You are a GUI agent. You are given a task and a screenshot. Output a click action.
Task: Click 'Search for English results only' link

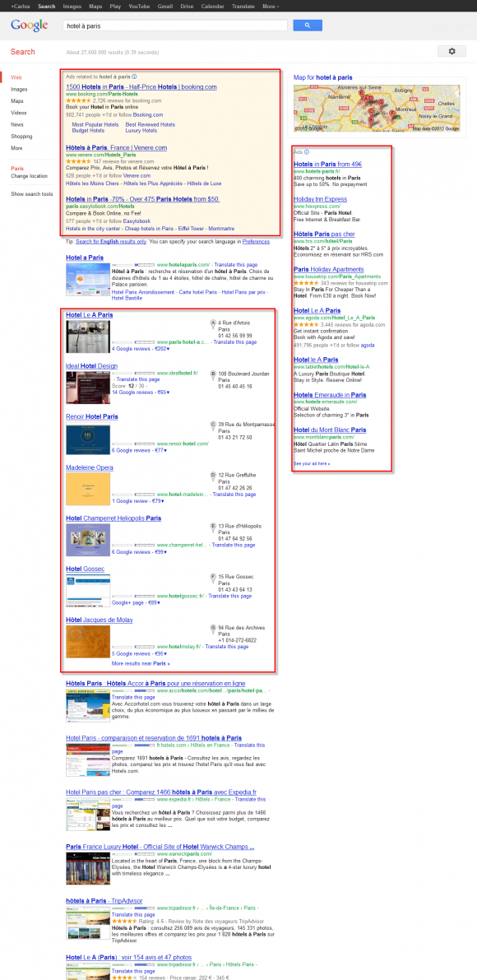(110, 241)
